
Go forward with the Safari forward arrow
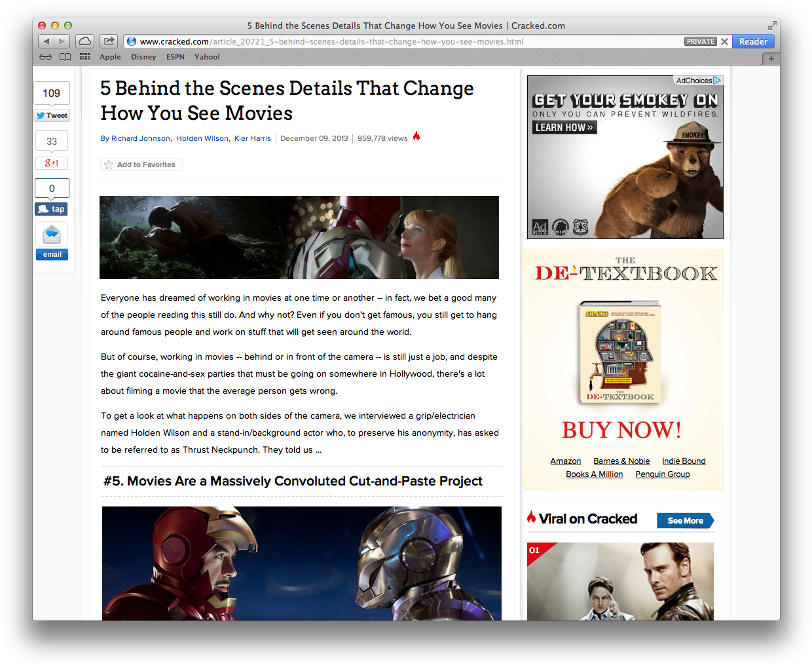coord(62,41)
